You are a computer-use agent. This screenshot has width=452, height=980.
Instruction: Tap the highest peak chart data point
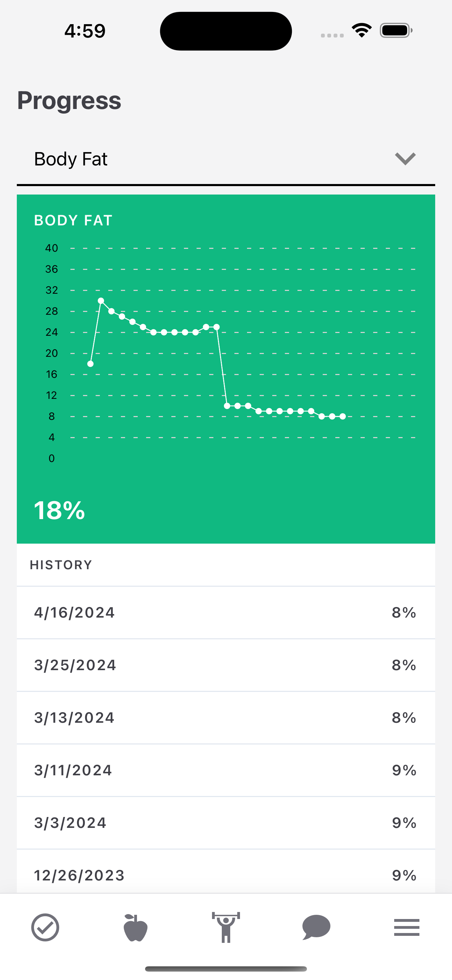pos(101,301)
